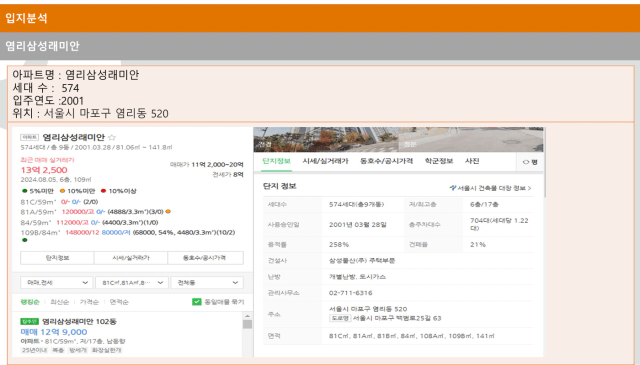Sort listings by 최신순
The image size is (640, 365).
[x=60, y=302]
